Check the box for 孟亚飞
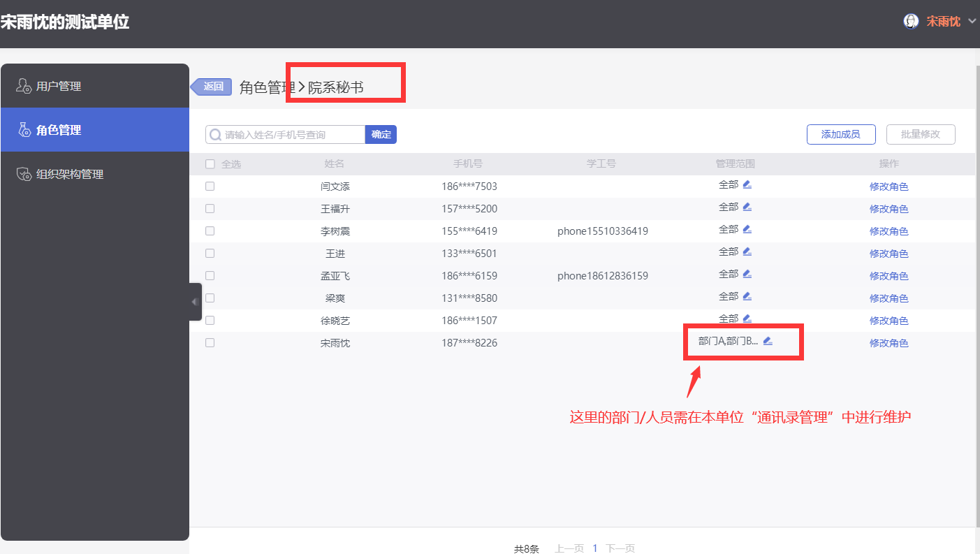Image resolution: width=980 pixels, height=554 pixels. tap(210, 276)
